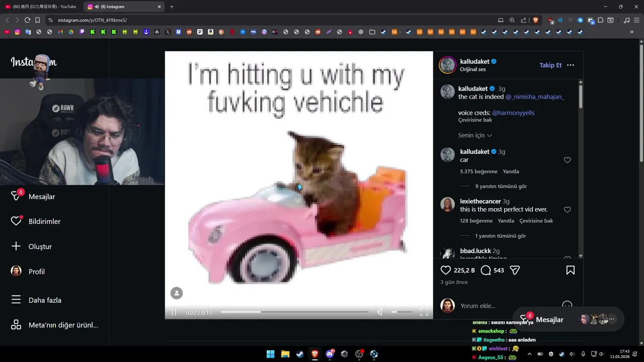Reply to kalludaket's car comment via Yanıtla
The image size is (644, 362).
pos(511,171)
